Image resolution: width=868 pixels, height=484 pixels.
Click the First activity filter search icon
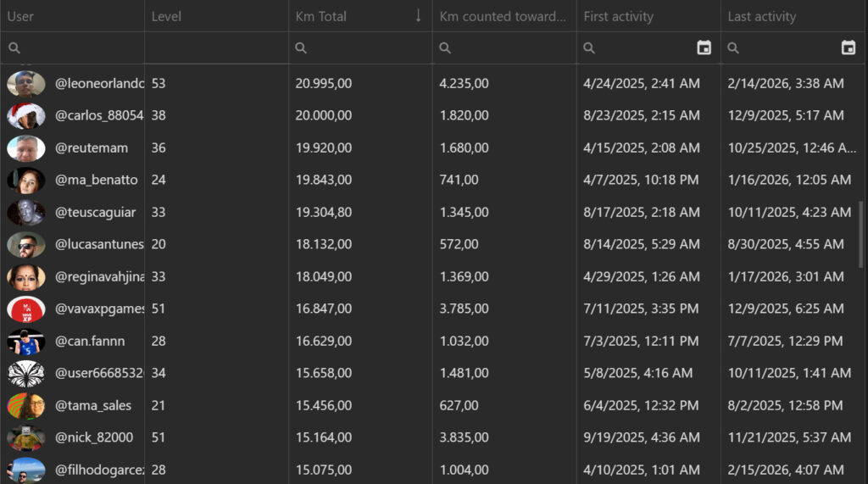pos(589,48)
